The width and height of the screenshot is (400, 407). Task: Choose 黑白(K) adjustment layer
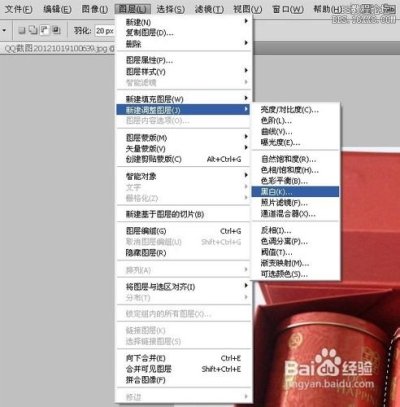coord(295,192)
